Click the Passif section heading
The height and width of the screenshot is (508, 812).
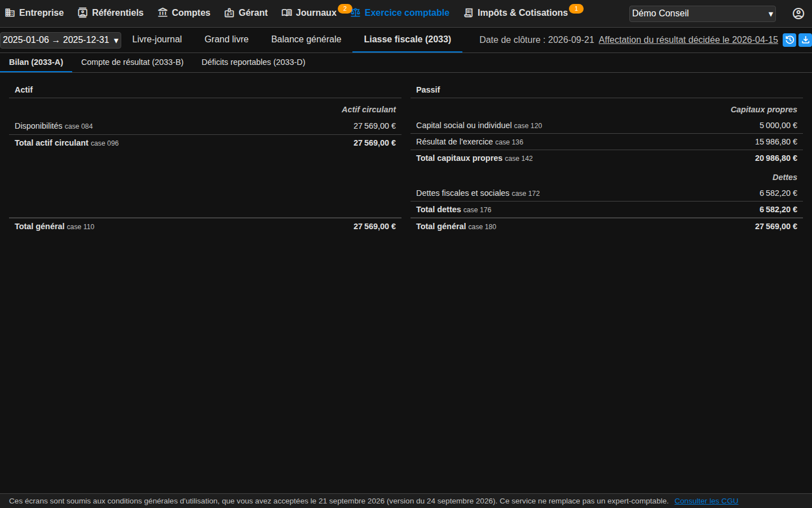pyautogui.click(x=428, y=90)
